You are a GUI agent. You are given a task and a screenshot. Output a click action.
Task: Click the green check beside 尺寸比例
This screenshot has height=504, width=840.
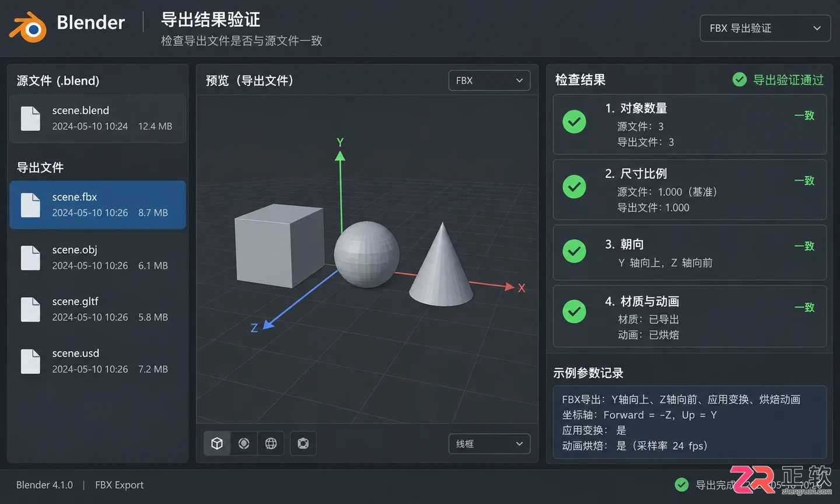pos(575,187)
